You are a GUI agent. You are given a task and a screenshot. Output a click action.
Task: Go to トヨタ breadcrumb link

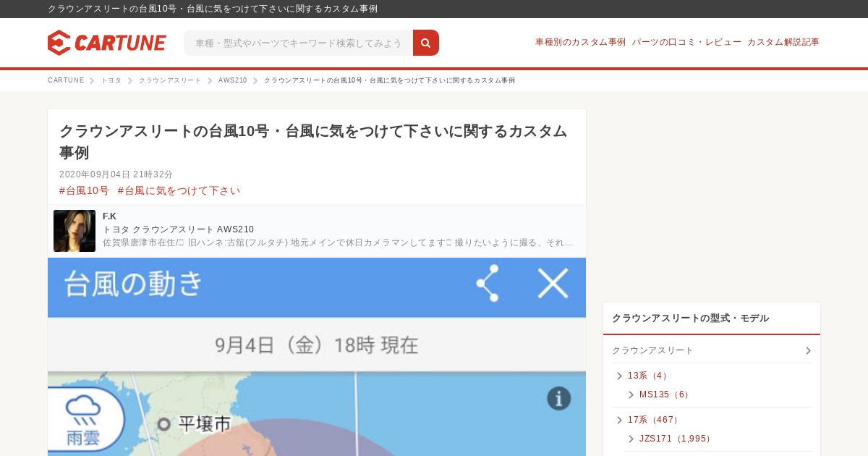111,80
